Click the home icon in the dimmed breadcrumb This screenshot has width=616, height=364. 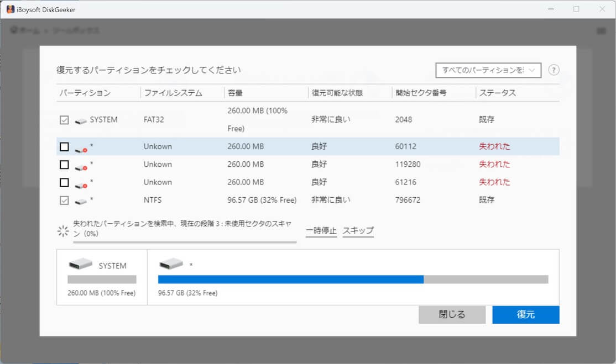click(x=14, y=30)
